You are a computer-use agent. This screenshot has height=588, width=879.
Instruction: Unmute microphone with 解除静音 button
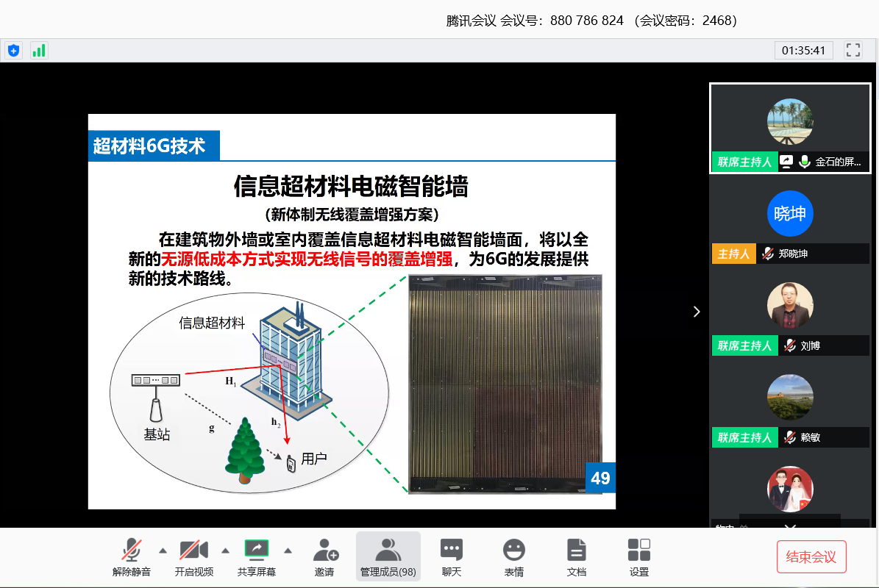[132, 557]
